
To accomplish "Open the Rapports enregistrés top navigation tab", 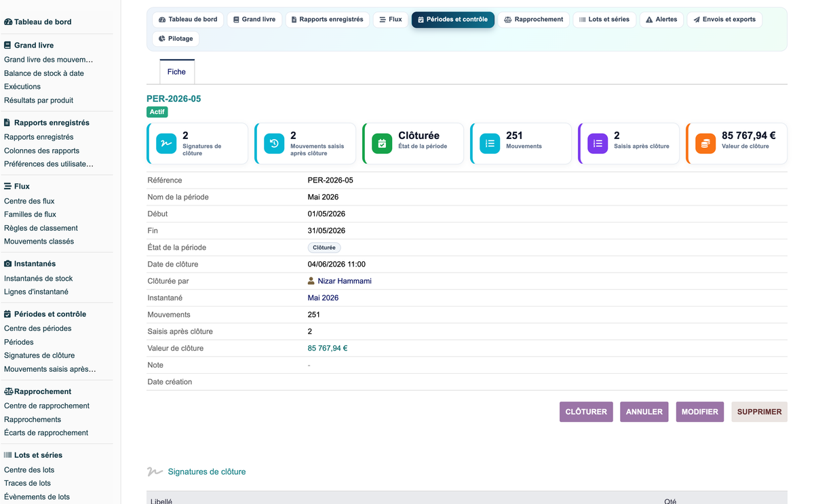I will tap(328, 20).
